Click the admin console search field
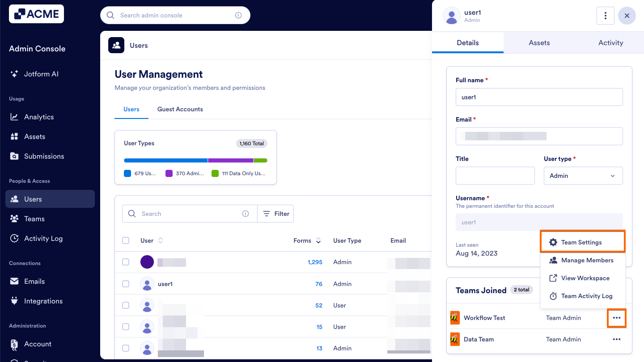This screenshot has height=362, width=644. [x=175, y=15]
